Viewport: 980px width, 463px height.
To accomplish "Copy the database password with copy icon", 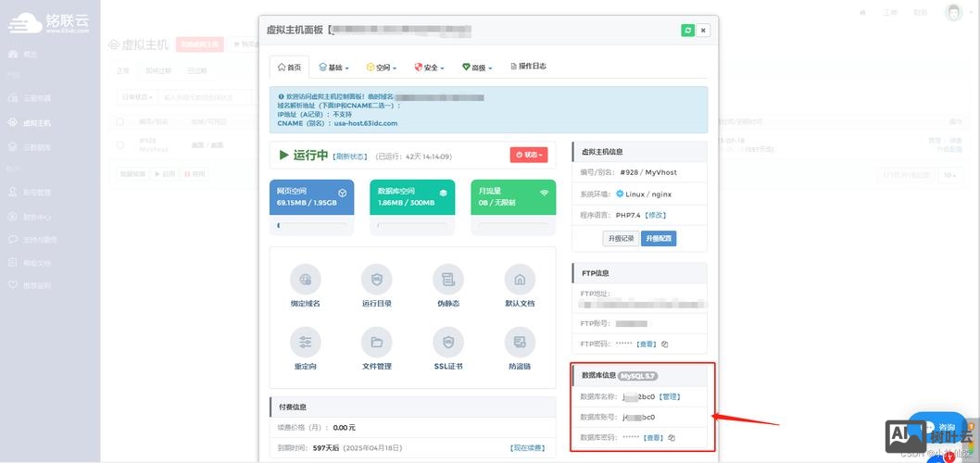I will click(x=672, y=437).
